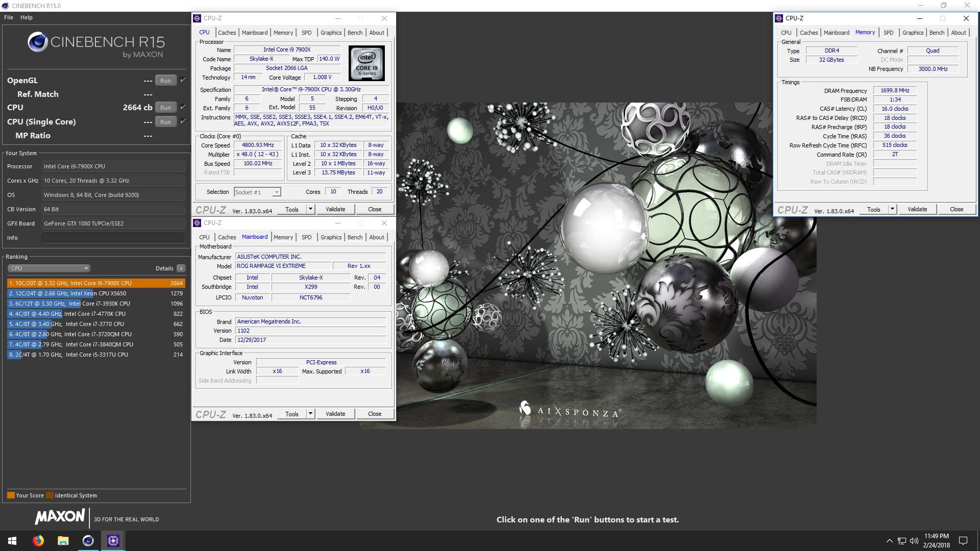Open the Ranking CPU dropdown

coord(49,268)
